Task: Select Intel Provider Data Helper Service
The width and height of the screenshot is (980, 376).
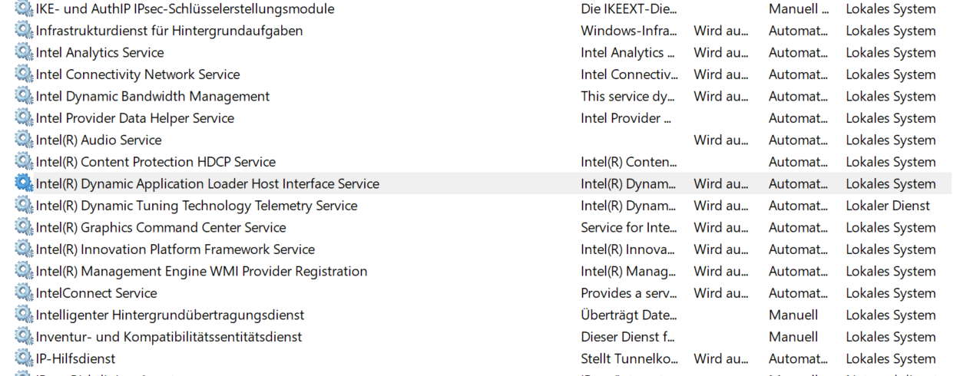Action: (134, 118)
